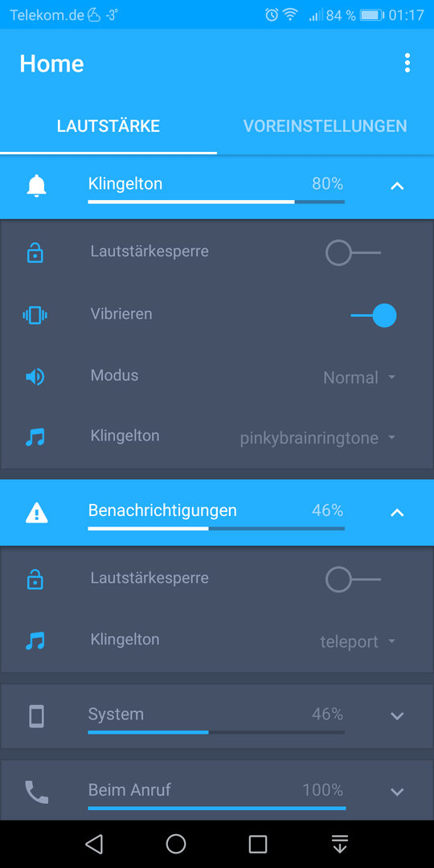Tap the System phone device icon
The image size is (434, 868).
36,716
